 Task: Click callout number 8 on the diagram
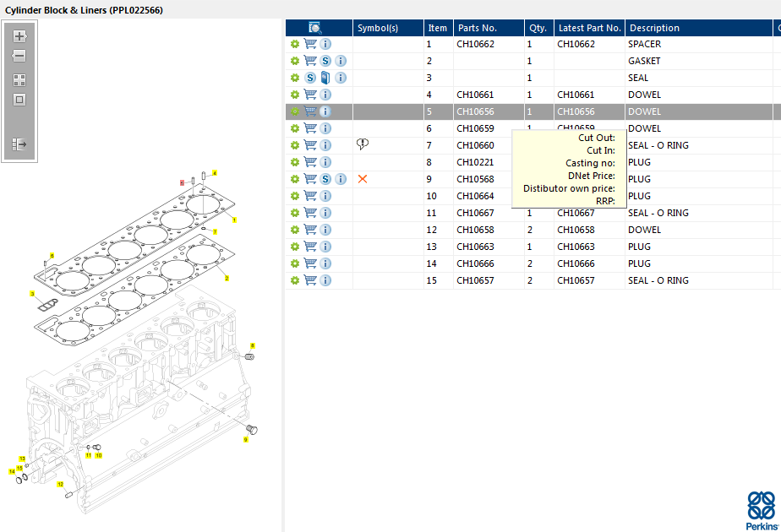point(252,345)
